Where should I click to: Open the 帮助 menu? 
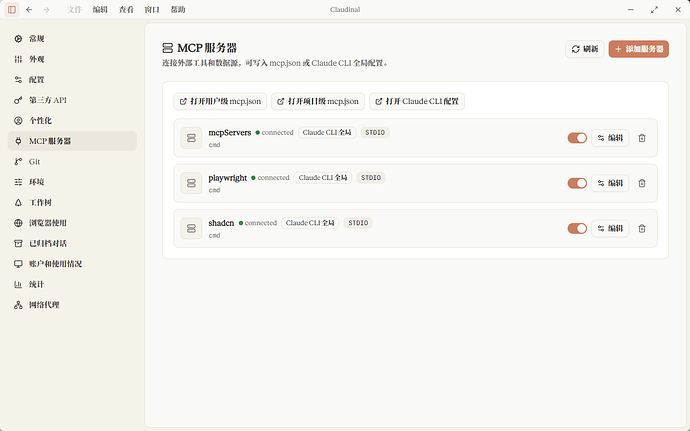pyautogui.click(x=178, y=9)
